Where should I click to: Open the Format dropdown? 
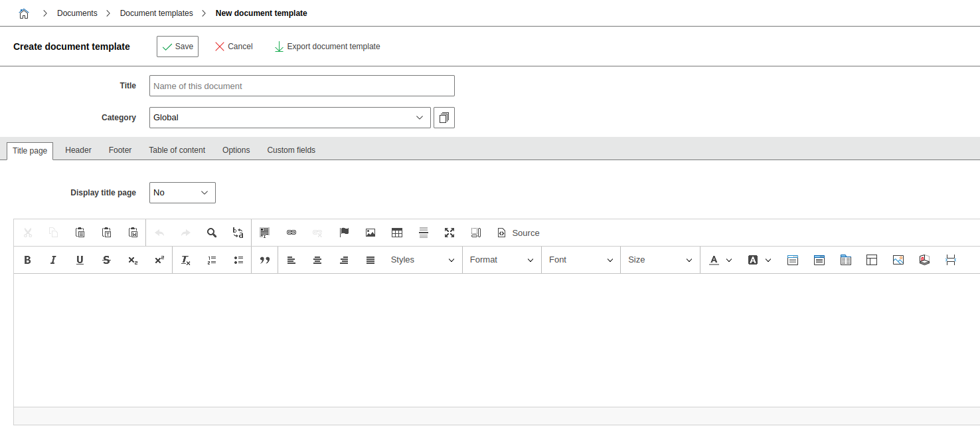tap(502, 260)
